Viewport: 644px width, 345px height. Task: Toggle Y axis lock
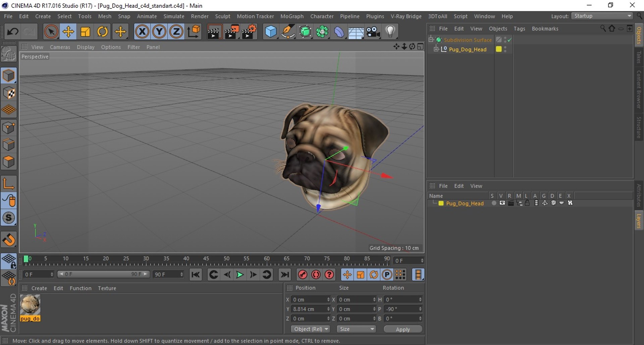coord(159,32)
